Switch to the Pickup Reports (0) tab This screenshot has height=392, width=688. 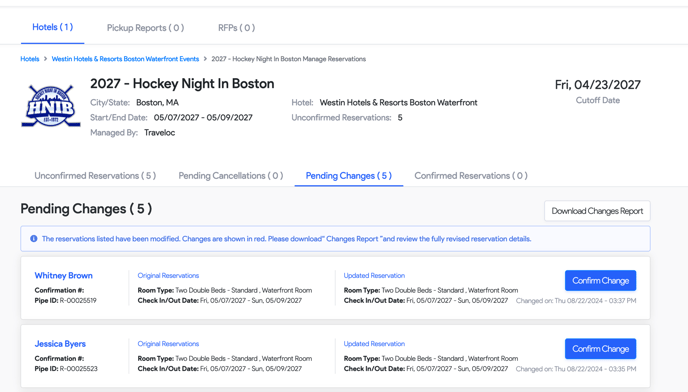pyautogui.click(x=145, y=28)
